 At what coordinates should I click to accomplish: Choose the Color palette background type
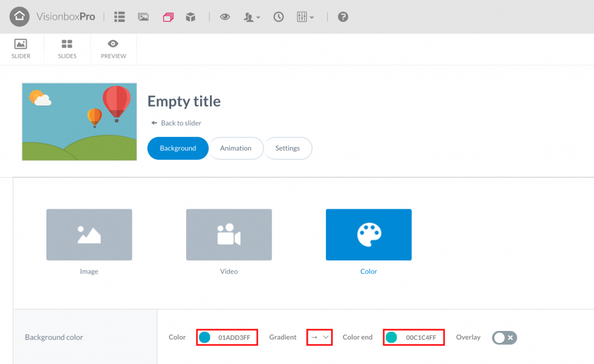[x=368, y=235]
